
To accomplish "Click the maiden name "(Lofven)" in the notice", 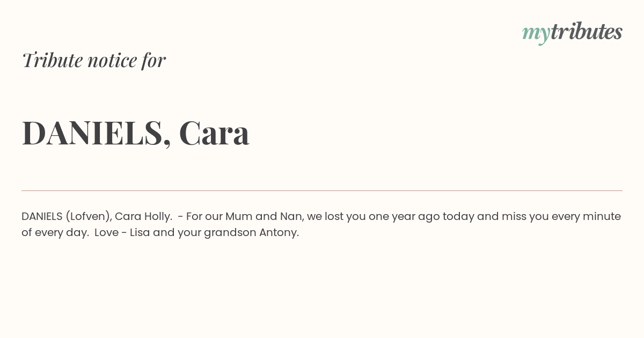I will (89, 216).
